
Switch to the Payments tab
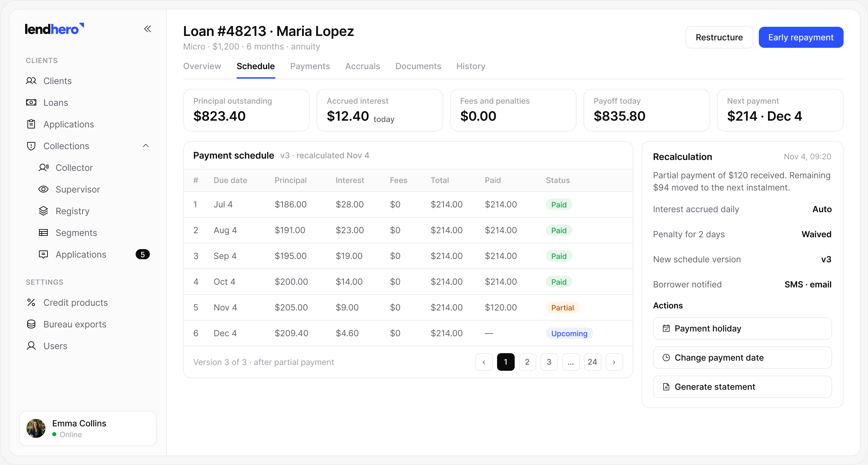[x=310, y=66]
